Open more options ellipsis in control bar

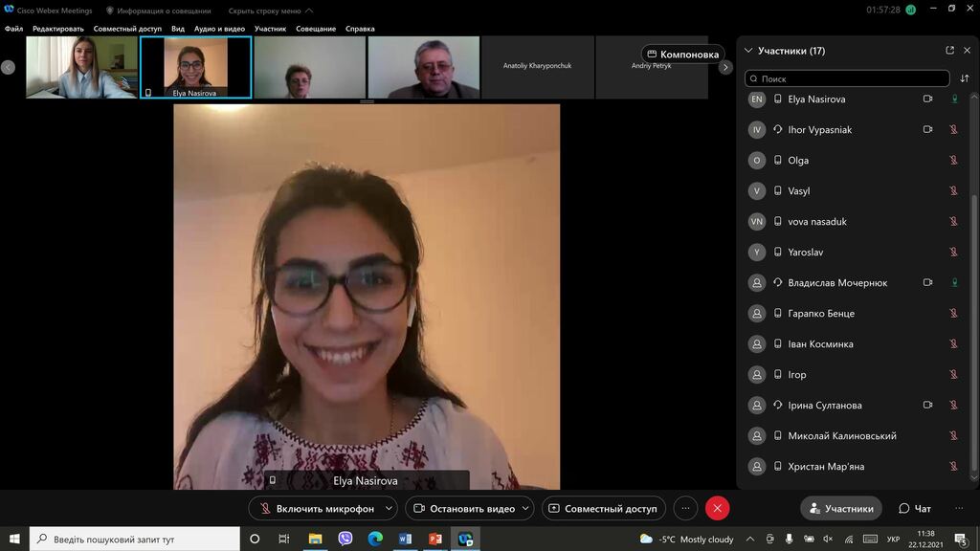coord(685,509)
